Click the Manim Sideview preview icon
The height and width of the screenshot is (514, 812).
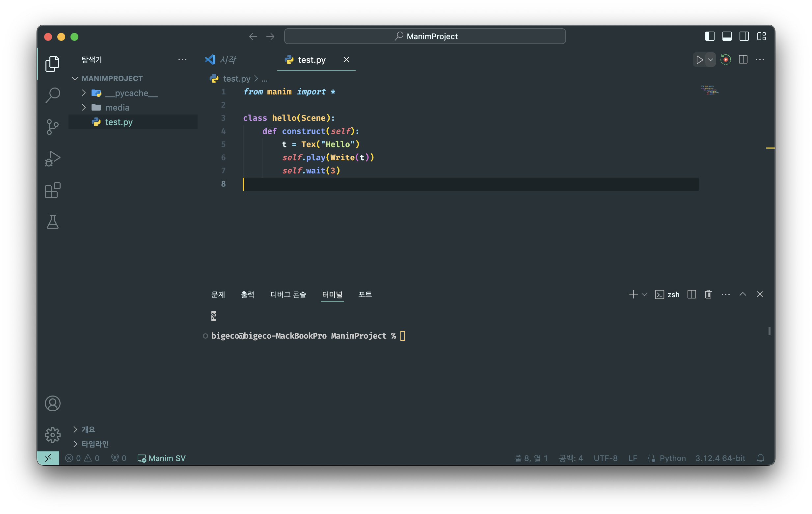[726, 60]
